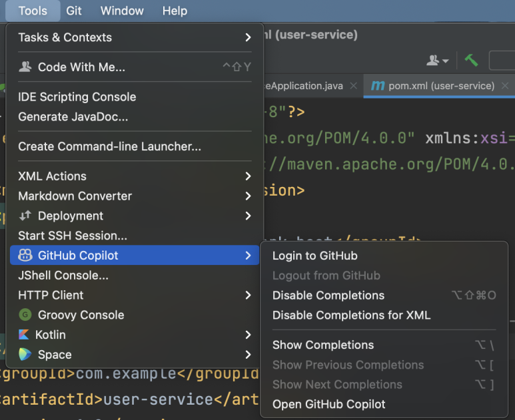Open Tasks & Contexts submenu
The height and width of the screenshot is (420, 515).
tap(135, 37)
